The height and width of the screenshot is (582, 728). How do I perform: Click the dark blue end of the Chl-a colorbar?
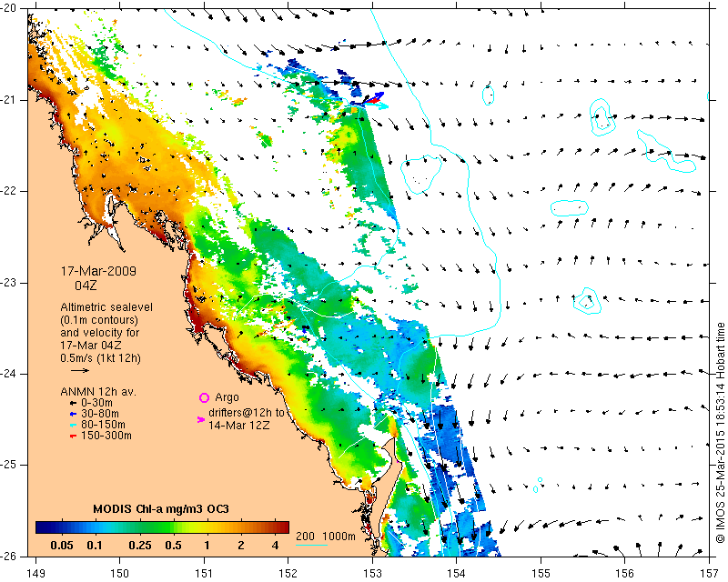click(42, 527)
